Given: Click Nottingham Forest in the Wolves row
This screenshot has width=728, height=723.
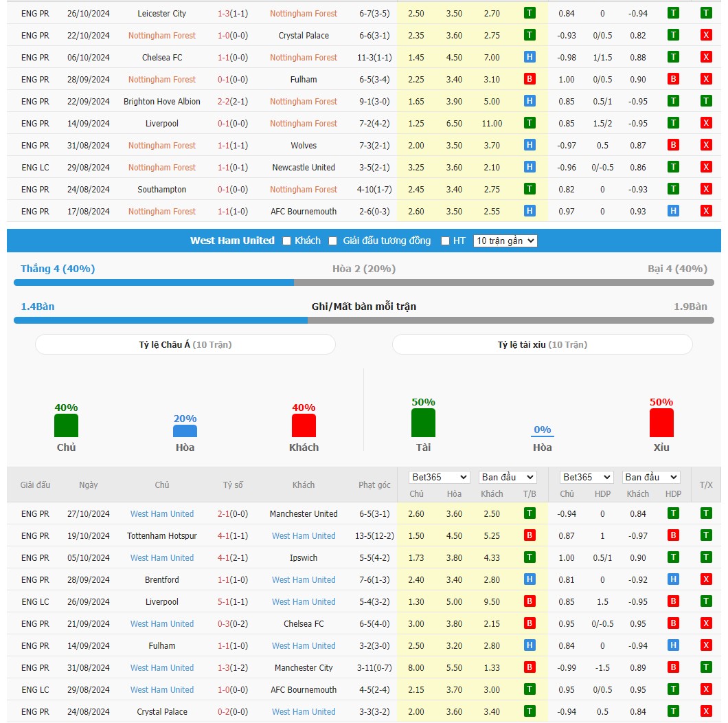Looking at the screenshot, I should pyautogui.click(x=161, y=146).
